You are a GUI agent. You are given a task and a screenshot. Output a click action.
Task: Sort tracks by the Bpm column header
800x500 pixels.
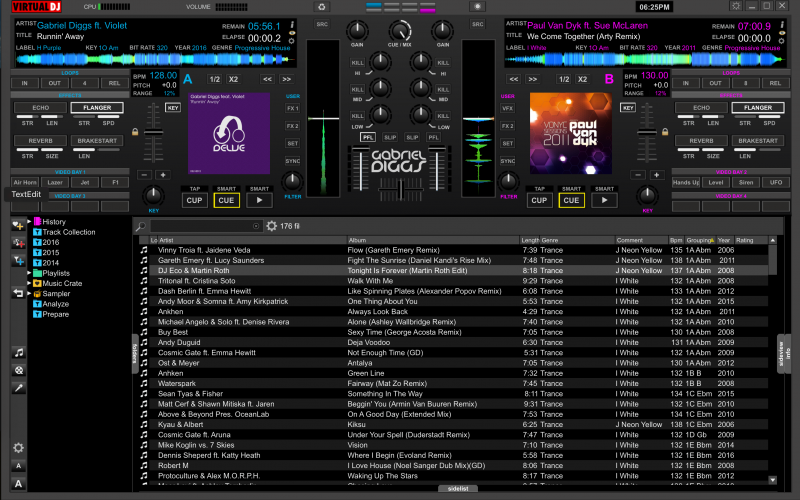click(676, 240)
